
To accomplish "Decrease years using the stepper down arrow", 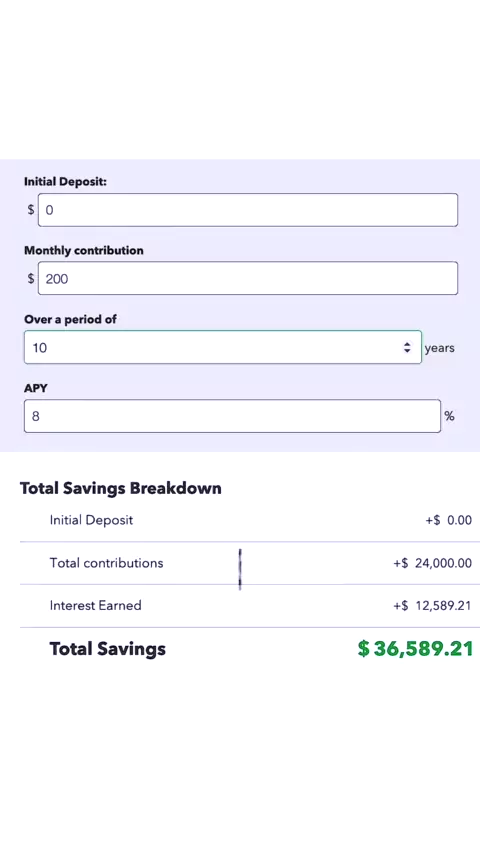I will pyautogui.click(x=407, y=351).
